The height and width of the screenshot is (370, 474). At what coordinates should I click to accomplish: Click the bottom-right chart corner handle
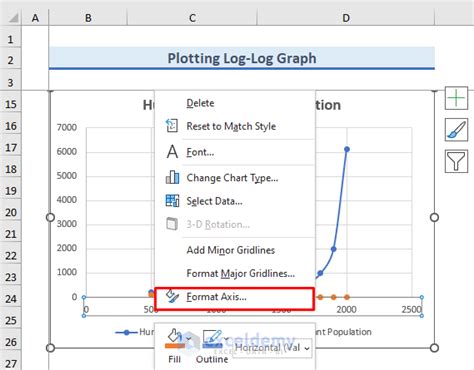(434, 348)
